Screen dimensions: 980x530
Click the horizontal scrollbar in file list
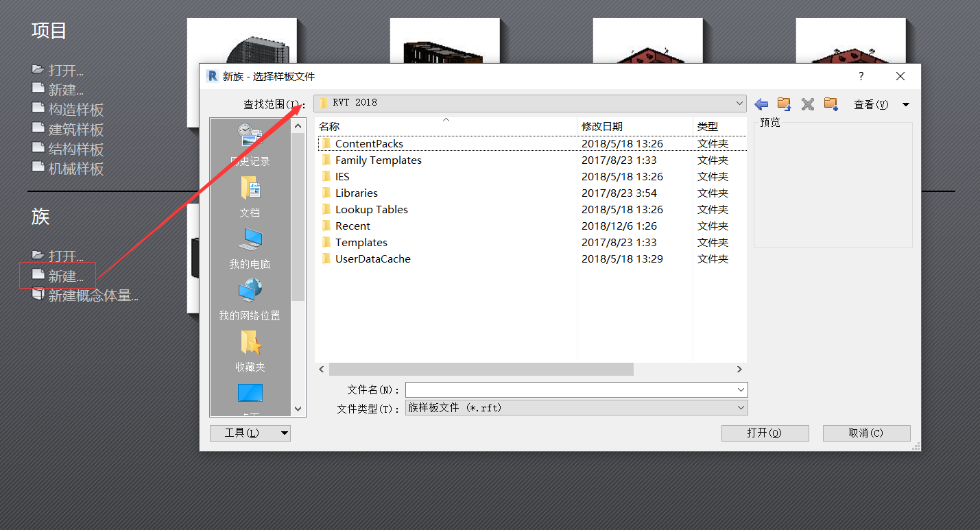click(481, 369)
